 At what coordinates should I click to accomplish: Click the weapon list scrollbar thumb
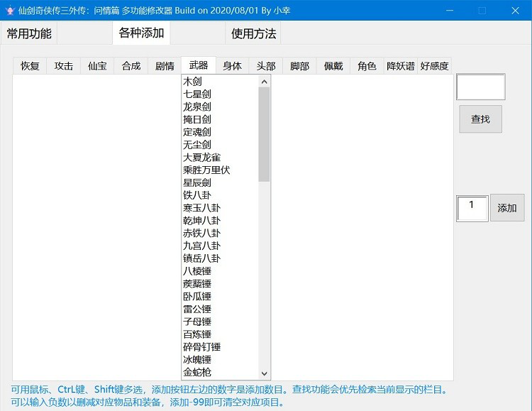pyautogui.click(x=264, y=134)
